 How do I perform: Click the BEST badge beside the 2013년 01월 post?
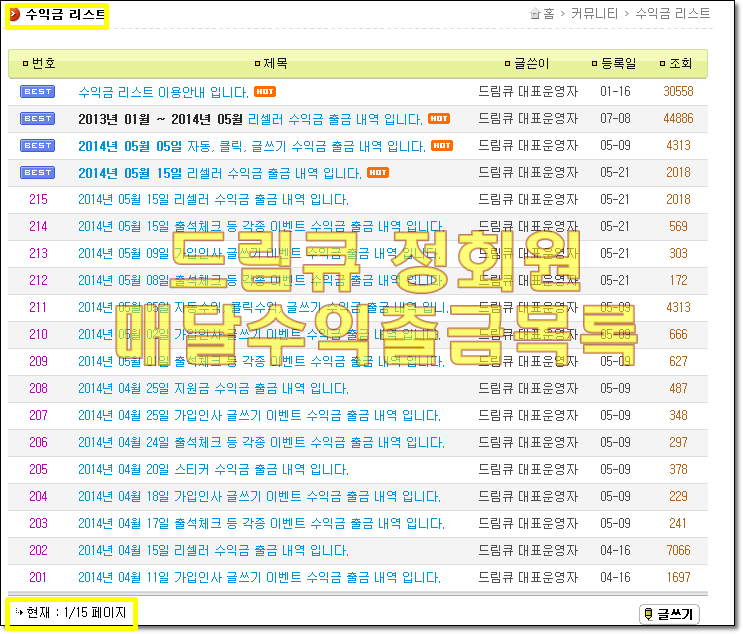pyautogui.click(x=37, y=118)
